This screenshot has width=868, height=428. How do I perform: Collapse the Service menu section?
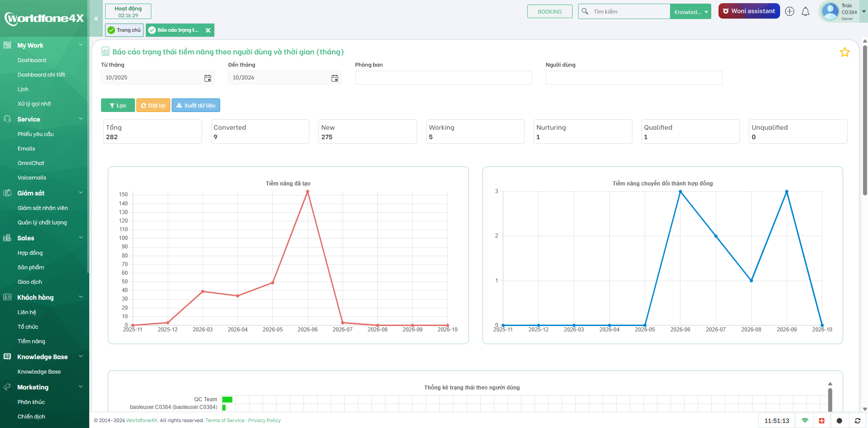click(81, 119)
